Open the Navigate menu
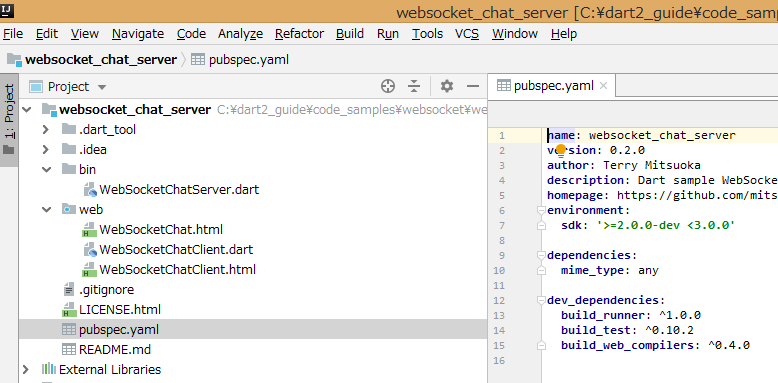The height and width of the screenshot is (383, 778). [137, 34]
